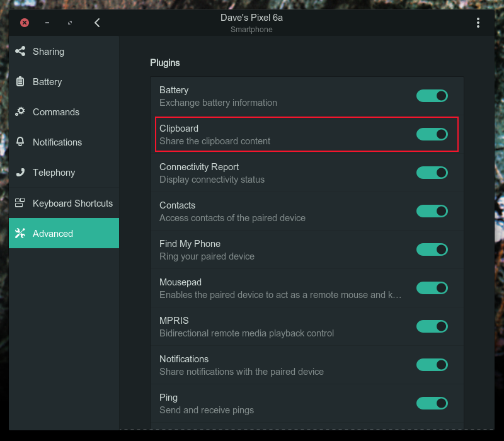Click the Advanced crossed-tools icon
The image size is (504, 441).
coord(20,232)
